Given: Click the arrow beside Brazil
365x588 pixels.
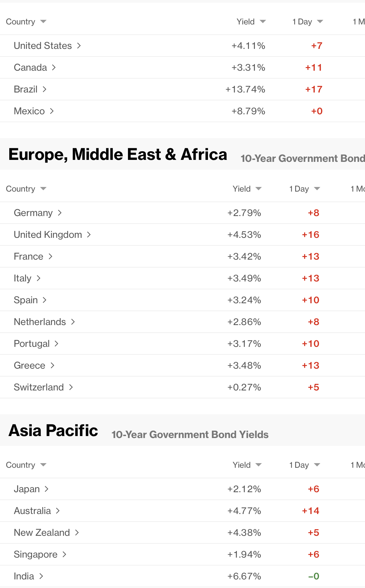Looking at the screenshot, I should (x=45, y=89).
